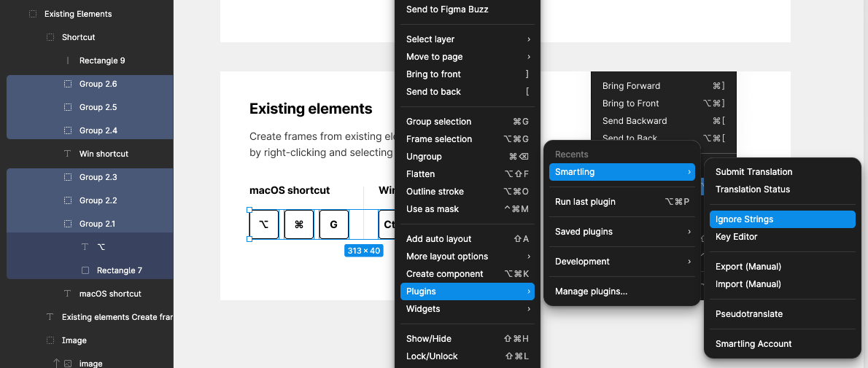The height and width of the screenshot is (368, 868).
Task: Click the G key box on canvas
Action: tap(334, 224)
